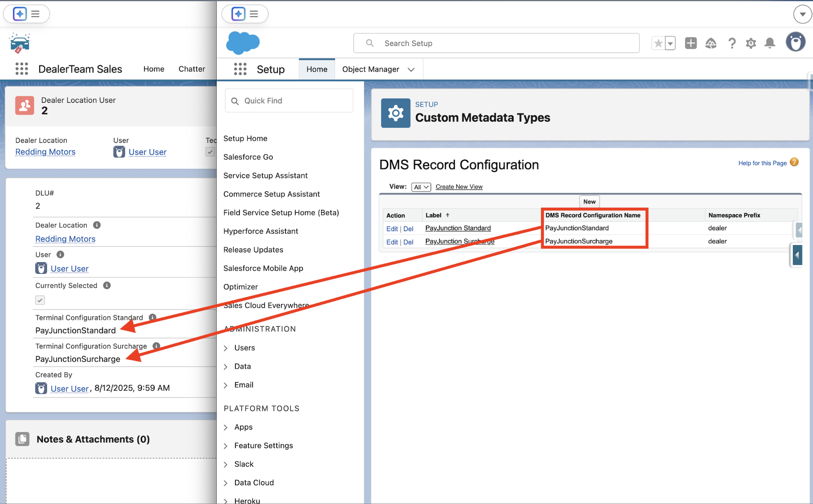Click the user avatar next to Created By
The image size is (813, 504).
(41, 388)
